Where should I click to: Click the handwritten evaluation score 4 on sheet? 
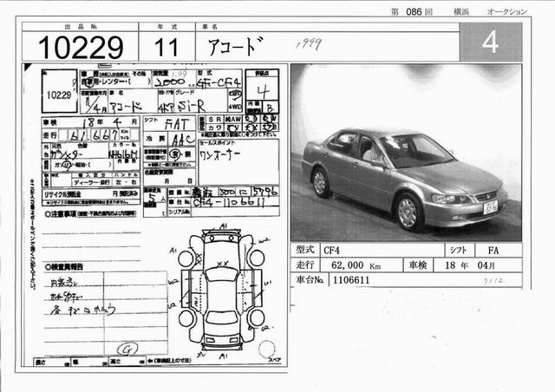pos(263,91)
